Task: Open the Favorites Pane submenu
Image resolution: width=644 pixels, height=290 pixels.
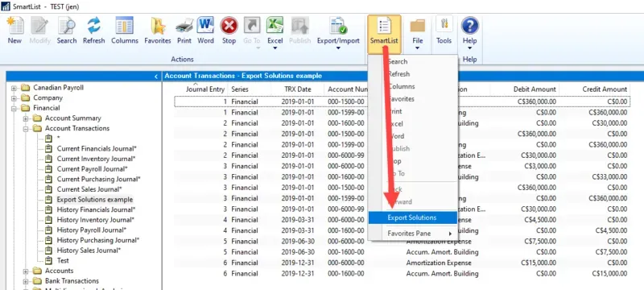Action: point(412,234)
